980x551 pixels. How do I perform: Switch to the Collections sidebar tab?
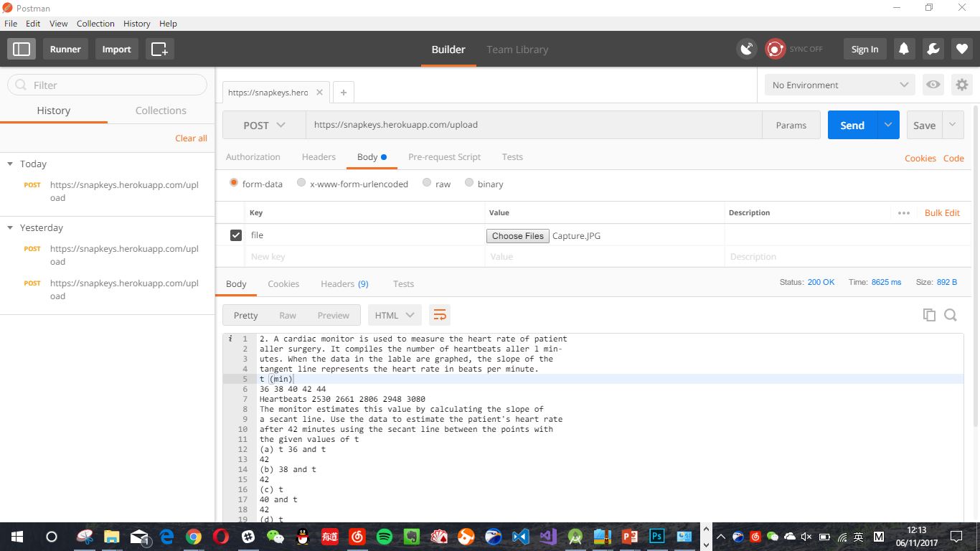pos(161,110)
